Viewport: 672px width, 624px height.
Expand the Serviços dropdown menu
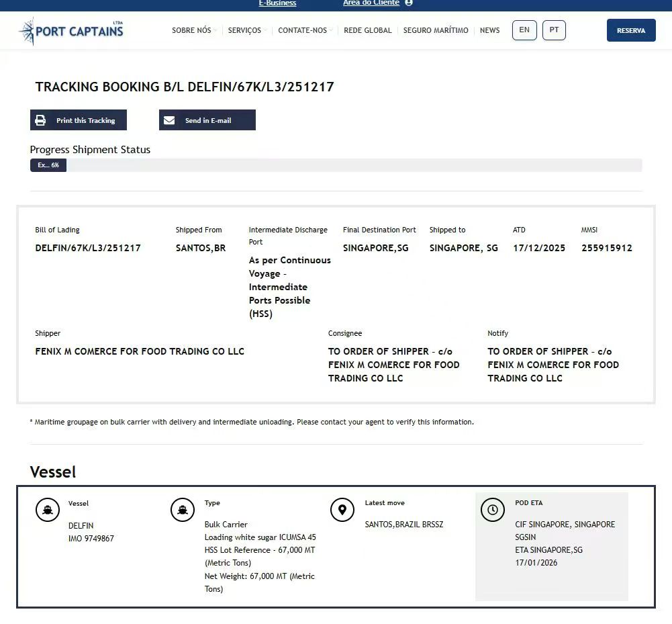tap(245, 31)
